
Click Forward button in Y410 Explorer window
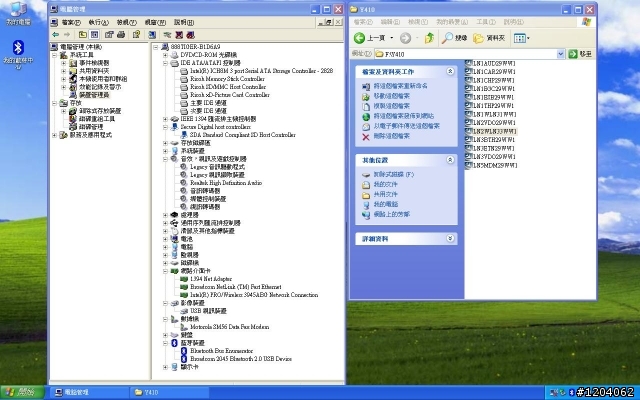tap(405, 38)
